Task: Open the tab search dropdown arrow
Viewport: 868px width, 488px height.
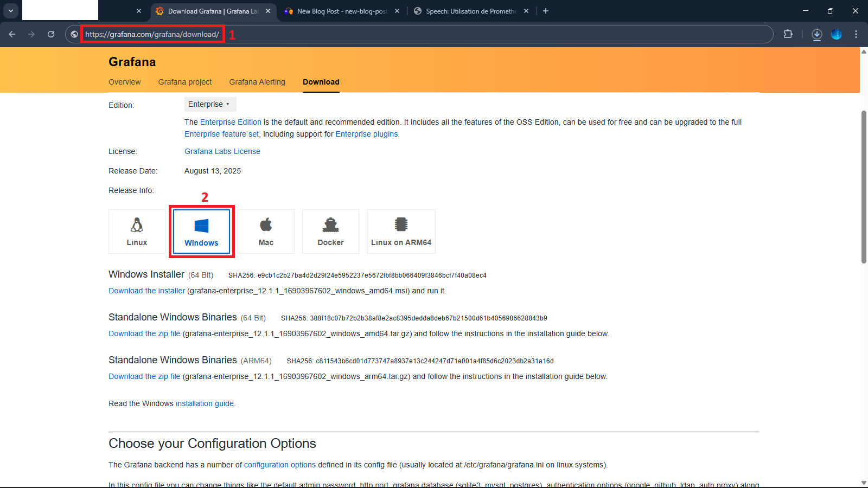Action: (x=10, y=11)
